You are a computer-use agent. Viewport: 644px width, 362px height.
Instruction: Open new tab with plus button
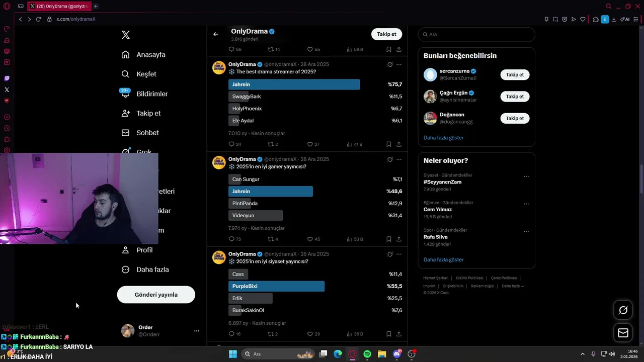(x=96, y=6)
